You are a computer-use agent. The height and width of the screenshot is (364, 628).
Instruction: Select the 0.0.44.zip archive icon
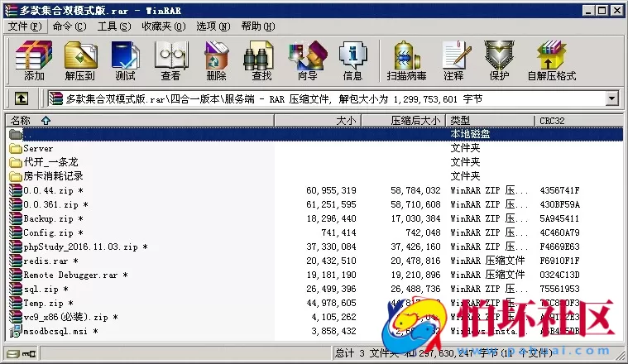pyautogui.click(x=15, y=190)
